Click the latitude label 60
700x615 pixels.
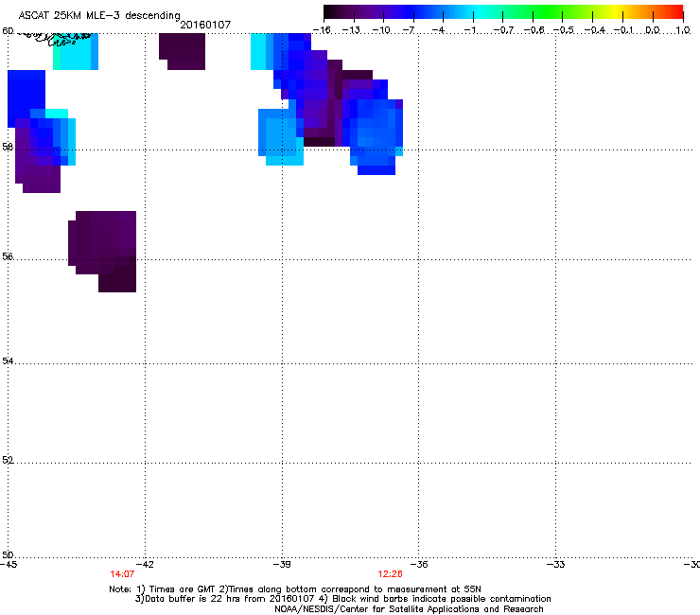click(x=8, y=31)
